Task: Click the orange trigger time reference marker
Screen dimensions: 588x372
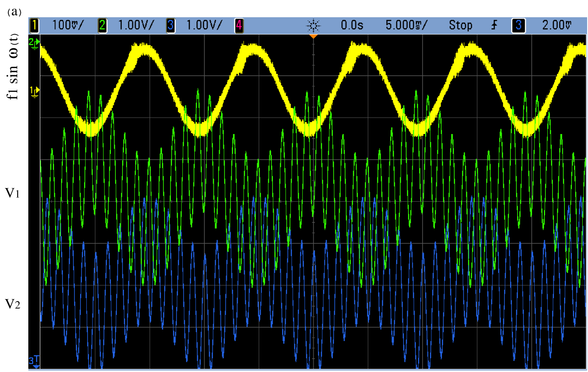Action: [x=313, y=36]
